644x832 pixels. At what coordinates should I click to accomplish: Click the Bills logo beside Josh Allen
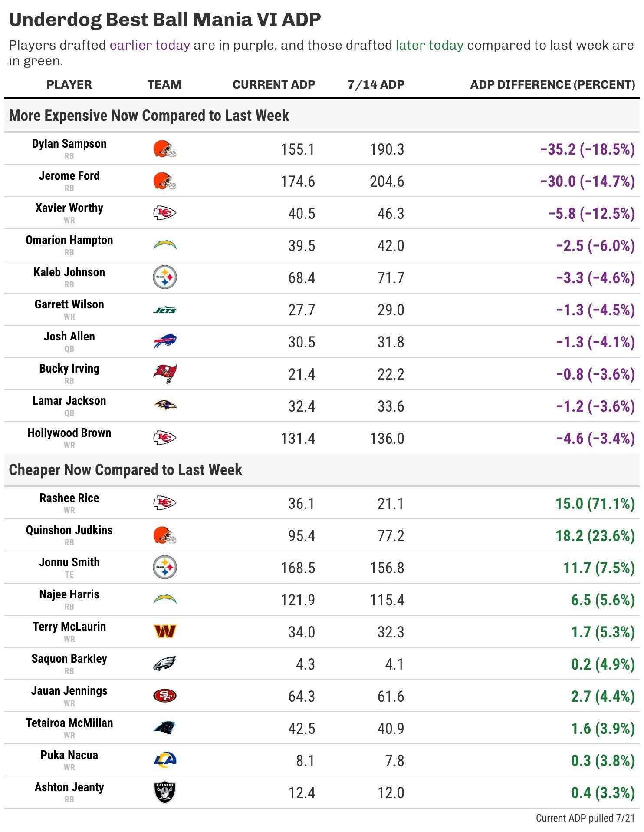tap(164, 342)
